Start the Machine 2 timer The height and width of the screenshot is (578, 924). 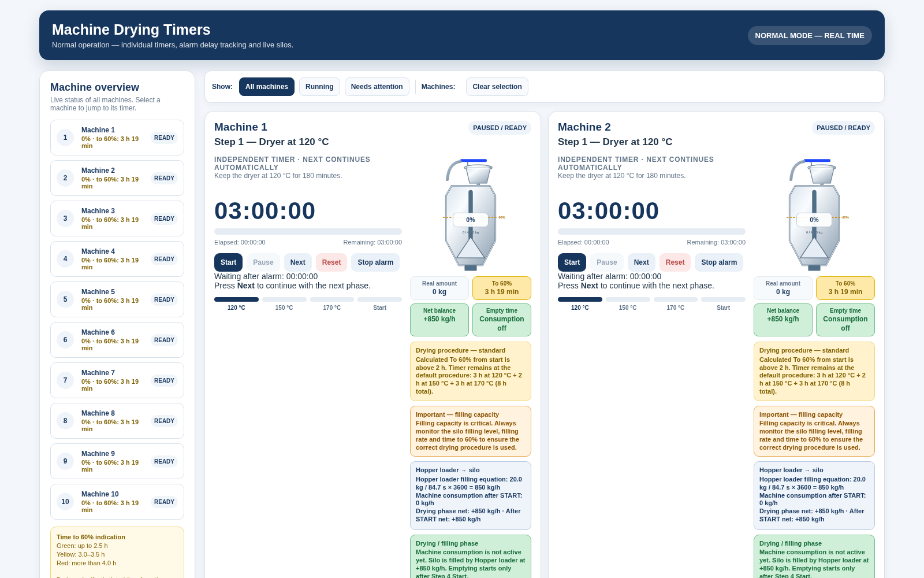(572, 262)
